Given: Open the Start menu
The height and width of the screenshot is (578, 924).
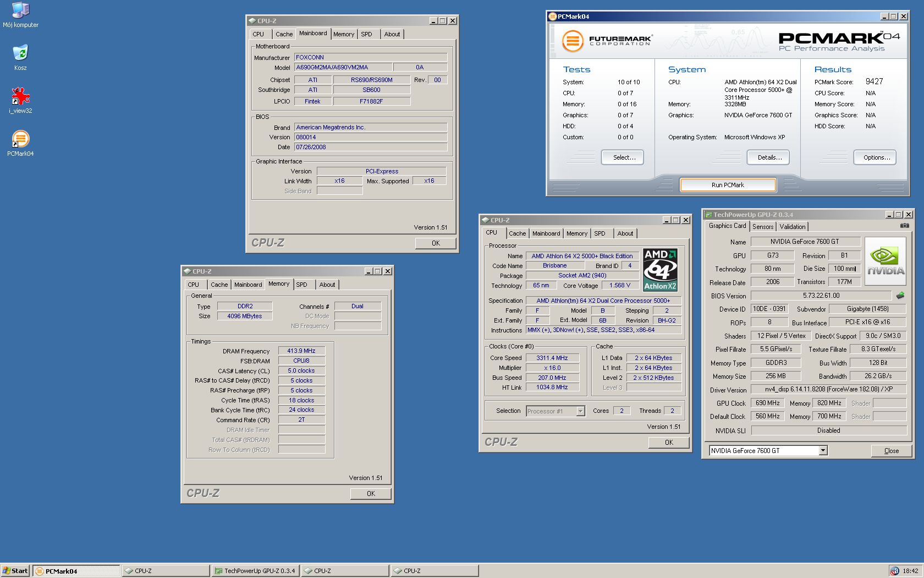Looking at the screenshot, I should tap(15, 571).
